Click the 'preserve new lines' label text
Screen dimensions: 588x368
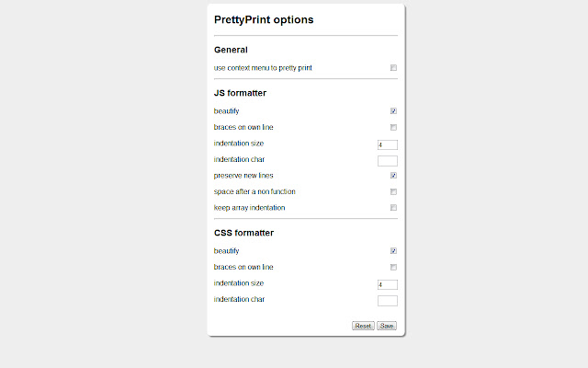click(x=243, y=175)
